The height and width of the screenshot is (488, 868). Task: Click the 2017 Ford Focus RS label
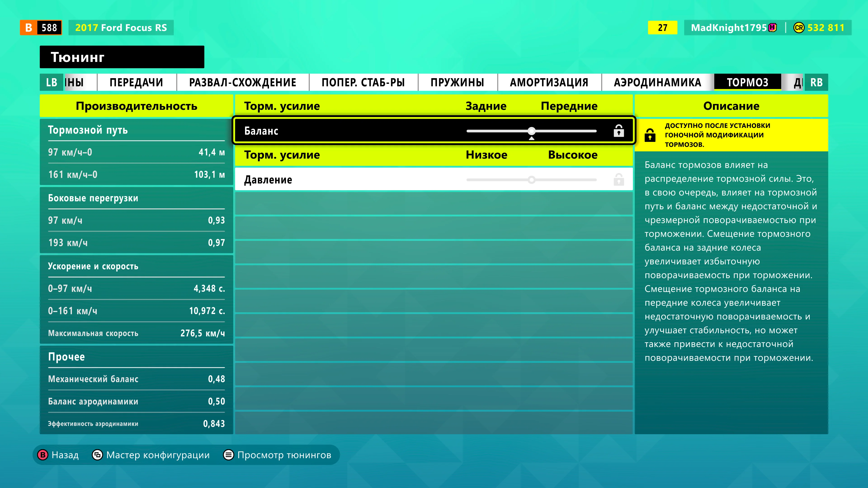point(121,28)
